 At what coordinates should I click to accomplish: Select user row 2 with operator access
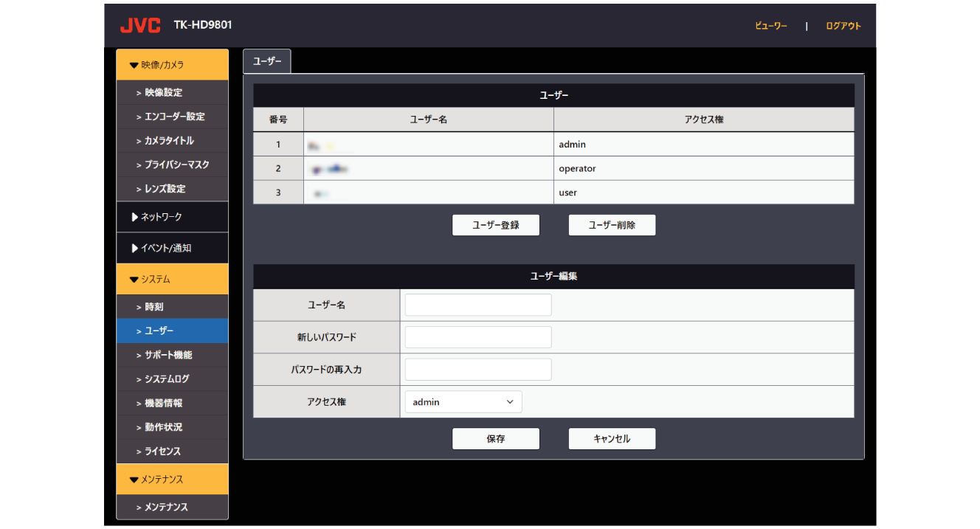tap(553, 168)
